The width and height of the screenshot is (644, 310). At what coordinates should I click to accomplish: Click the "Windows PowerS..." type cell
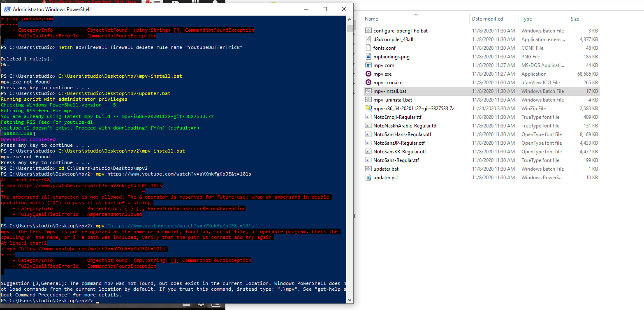542,178
